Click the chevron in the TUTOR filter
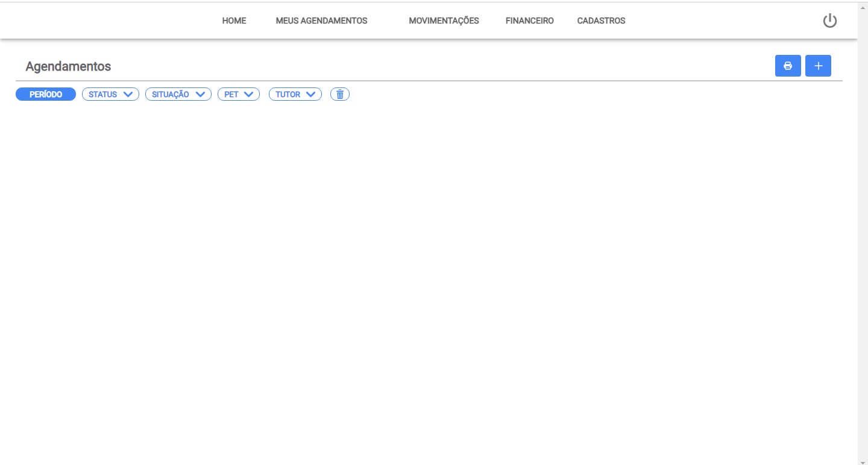 tap(310, 94)
